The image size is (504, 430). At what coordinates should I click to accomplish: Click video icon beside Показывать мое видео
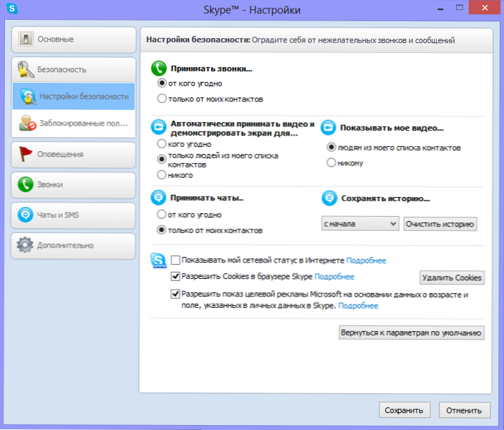(x=328, y=128)
